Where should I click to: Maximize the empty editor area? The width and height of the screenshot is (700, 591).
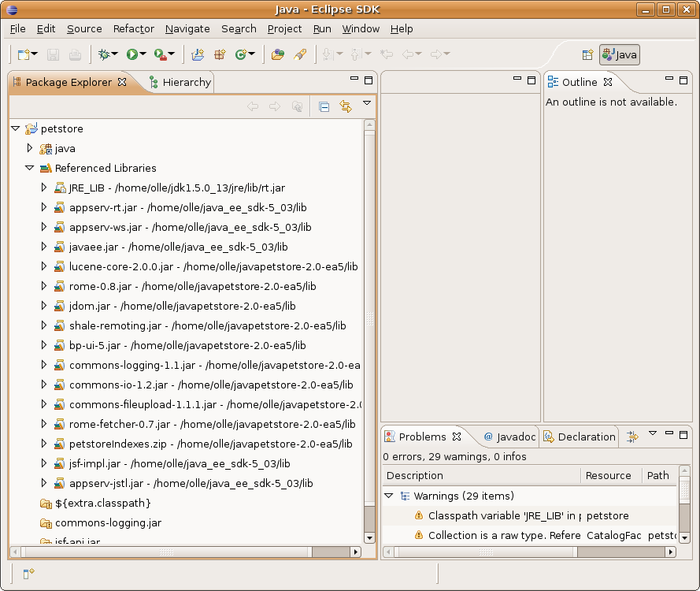[x=531, y=80]
